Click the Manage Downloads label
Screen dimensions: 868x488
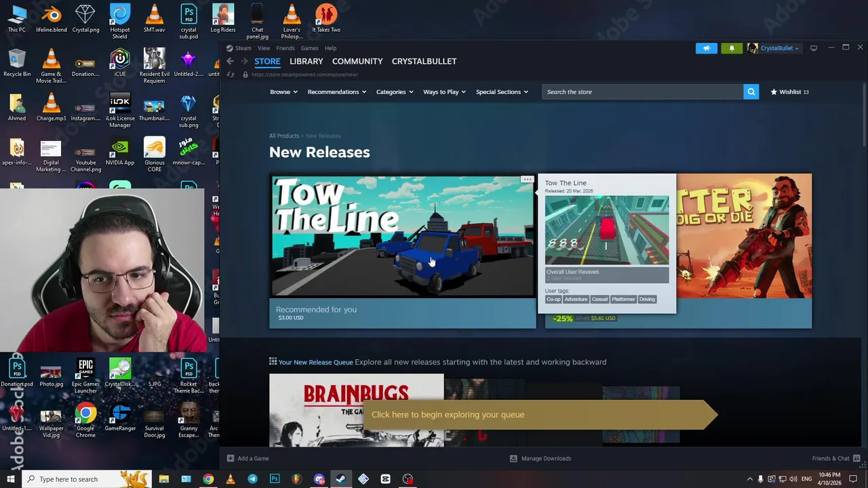546,458
